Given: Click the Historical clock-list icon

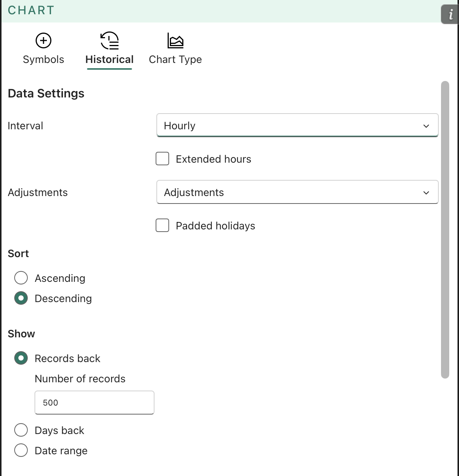Looking at the screenshot, I should [109, 40].
